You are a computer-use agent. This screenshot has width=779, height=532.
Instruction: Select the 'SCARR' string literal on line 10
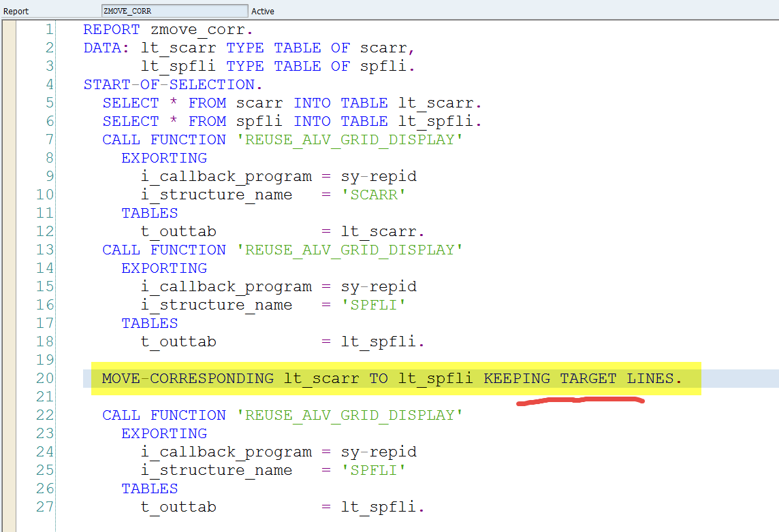click(373, 195)
